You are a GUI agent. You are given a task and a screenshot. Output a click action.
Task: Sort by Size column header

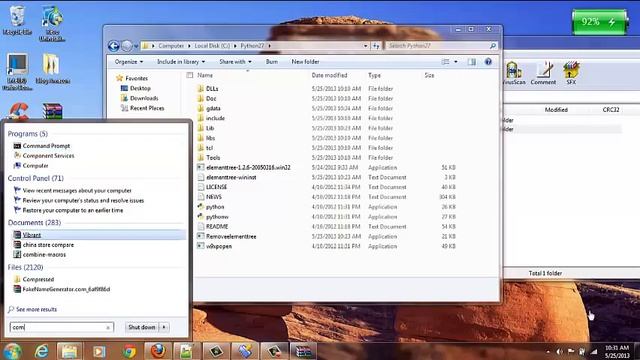click(429, 75)
